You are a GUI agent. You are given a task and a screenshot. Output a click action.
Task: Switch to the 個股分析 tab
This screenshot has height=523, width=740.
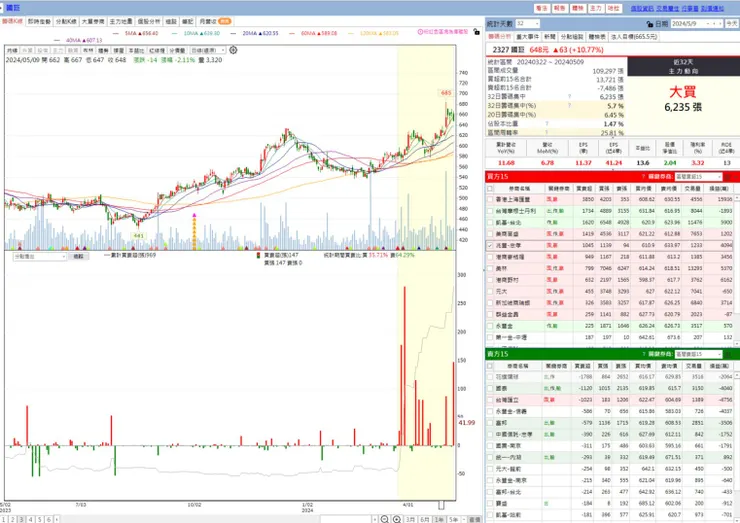[149, 22]
